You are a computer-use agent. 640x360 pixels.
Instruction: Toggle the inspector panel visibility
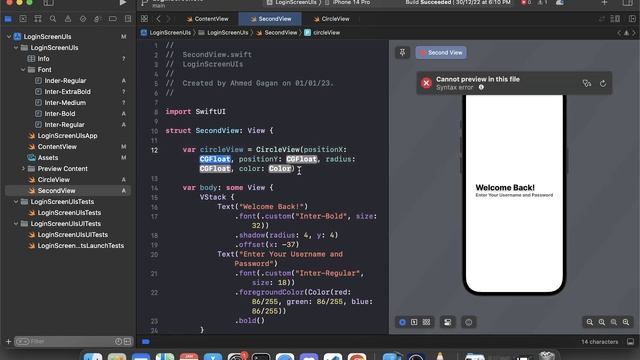(628, 3)
